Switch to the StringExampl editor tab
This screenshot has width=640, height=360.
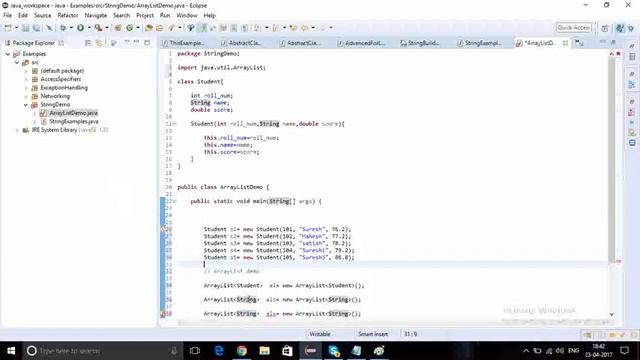click(479, 43)
